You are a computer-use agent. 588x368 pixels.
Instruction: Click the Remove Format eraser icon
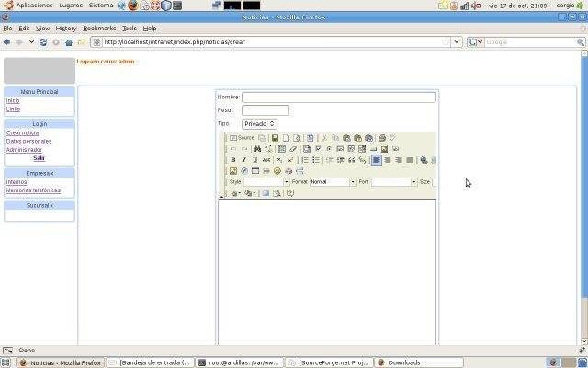tap(293, 149)
